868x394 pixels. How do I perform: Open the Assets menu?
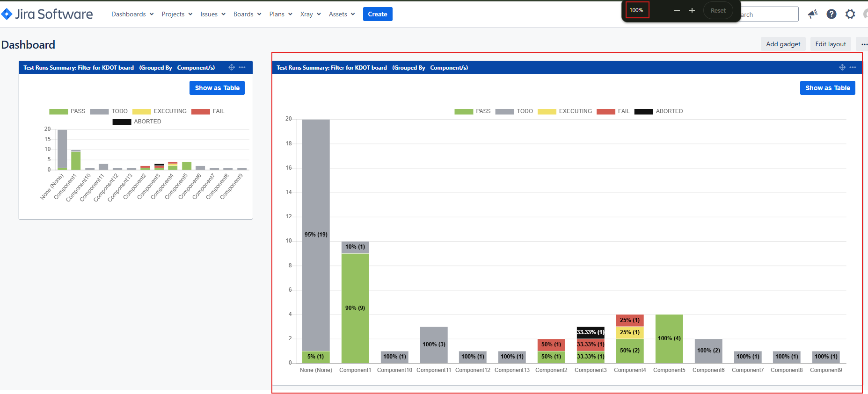tap(342, 14)
